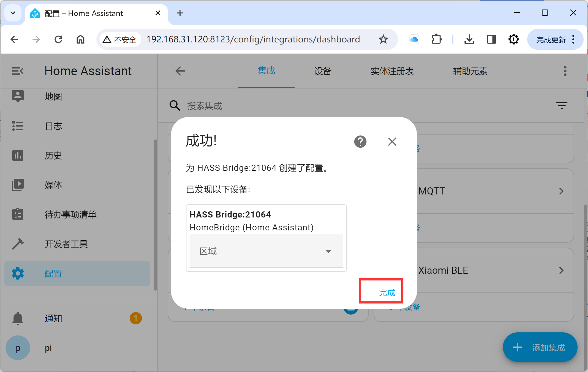Click the to-do clipboard icon
588x372 pixels.
[18, 214]
